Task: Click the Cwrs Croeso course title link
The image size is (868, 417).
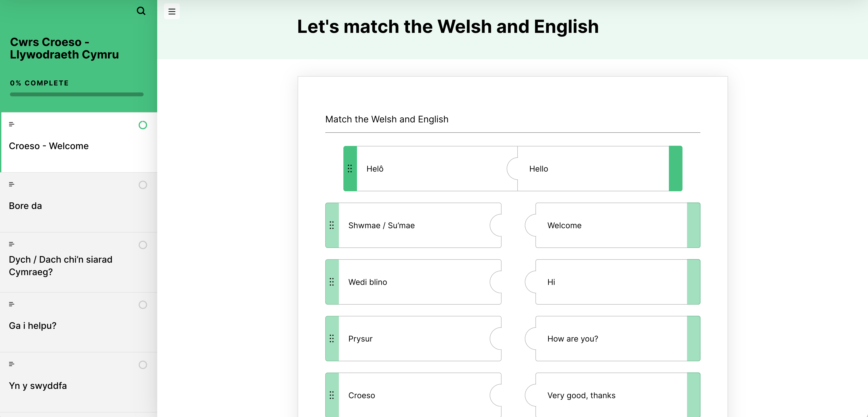Action: (x=64, y=48)
